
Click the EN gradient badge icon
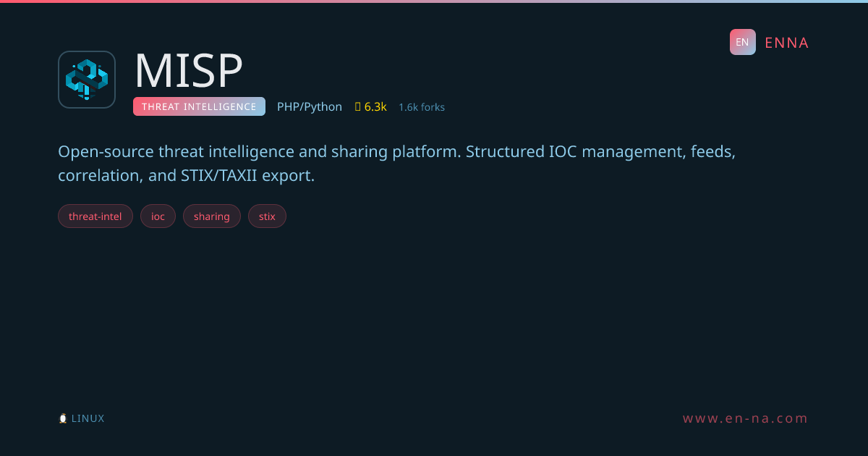pyautogui.click(x=742, y=42)
